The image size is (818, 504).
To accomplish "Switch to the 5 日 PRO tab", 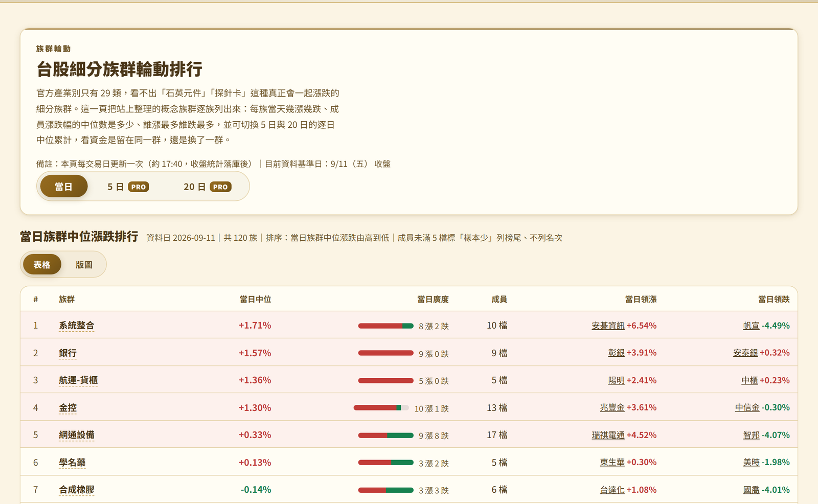I will 128,187.
